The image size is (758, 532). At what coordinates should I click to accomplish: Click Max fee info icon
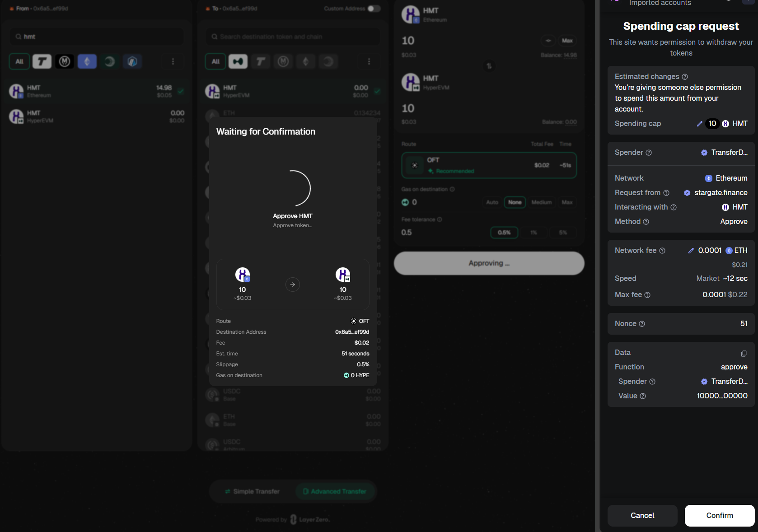(647, 295)
